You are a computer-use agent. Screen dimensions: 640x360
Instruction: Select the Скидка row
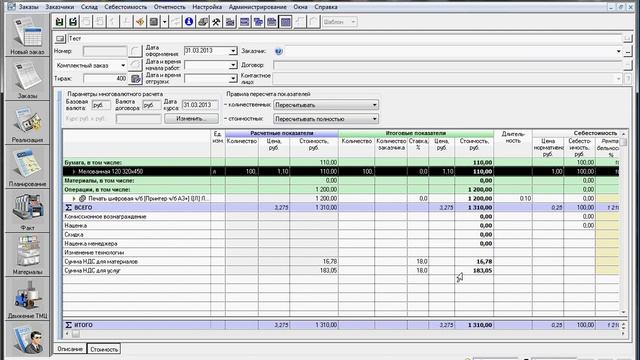point(341,234)
